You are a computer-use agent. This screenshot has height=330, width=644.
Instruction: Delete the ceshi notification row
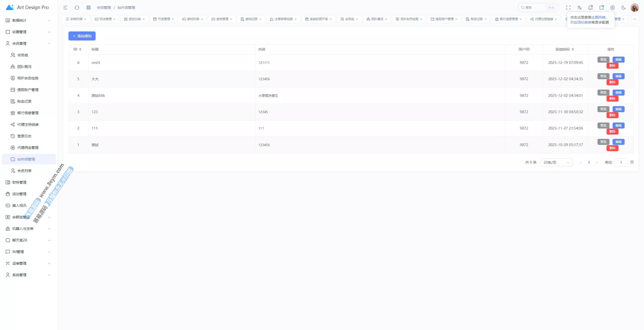click(612, 66)
